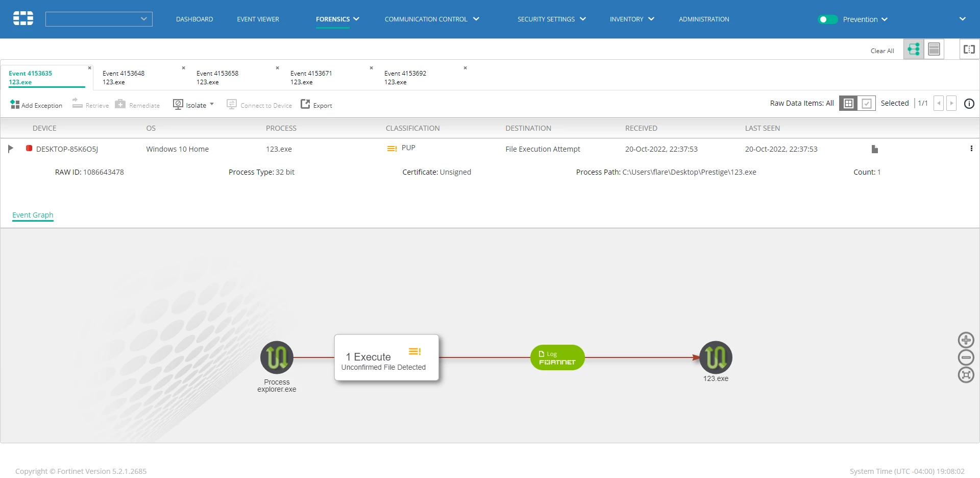The image size is (980, 478).
Task: Expand the DESKTOP-85K6O5J row
Action: (x=10, y=149)
